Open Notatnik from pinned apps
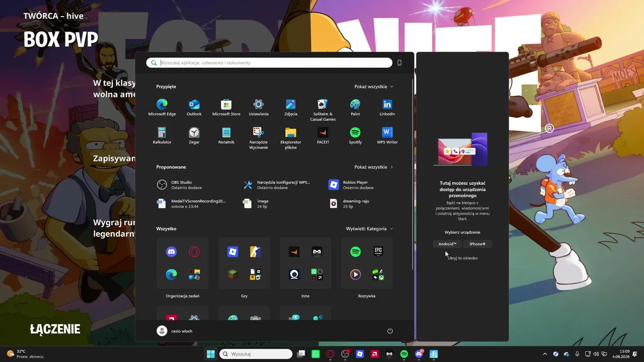The height and width of the screenshot is (362, 644). click(226, 136)
